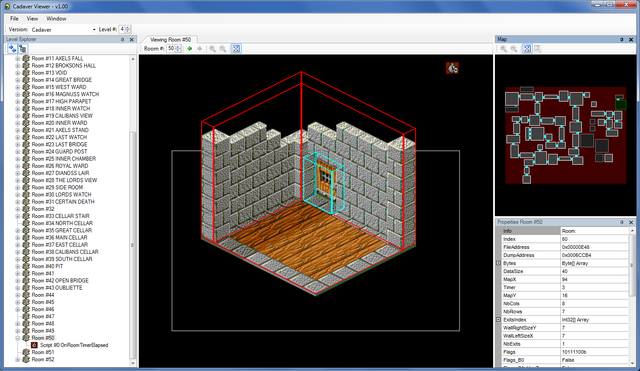Toggle fit-to-window button in Map toolbar
This screenshot has width=640, height=371.
click(x=527, y=49)
